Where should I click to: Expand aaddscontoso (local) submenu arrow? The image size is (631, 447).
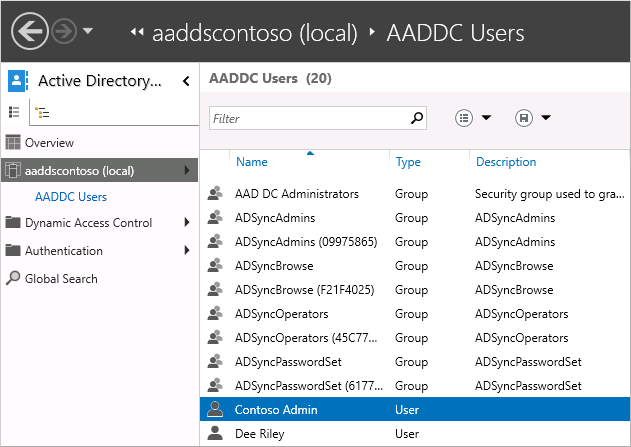[187, 171]
